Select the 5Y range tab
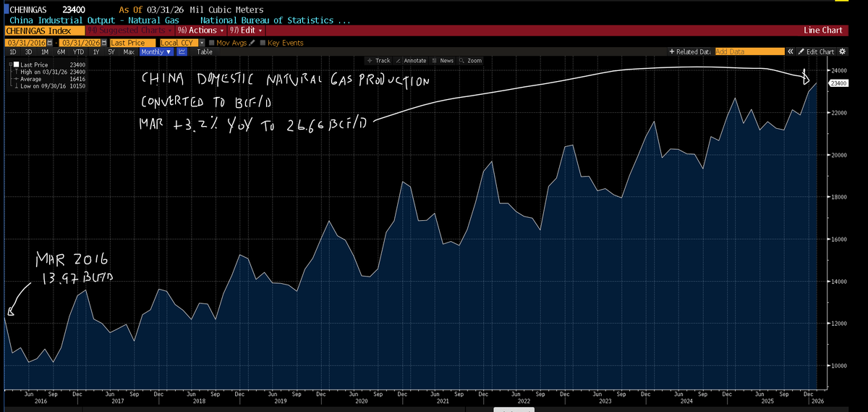This screenshot has height=412, width=868. pyautogui.click(x=111, y=52)
